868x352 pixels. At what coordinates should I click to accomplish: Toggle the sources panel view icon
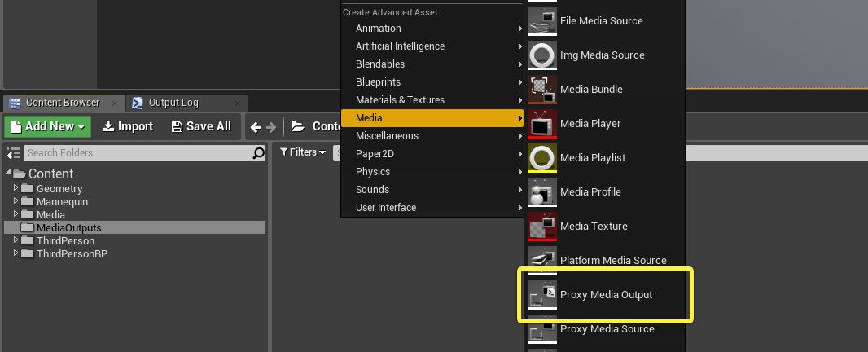click(x=13, y=153)
